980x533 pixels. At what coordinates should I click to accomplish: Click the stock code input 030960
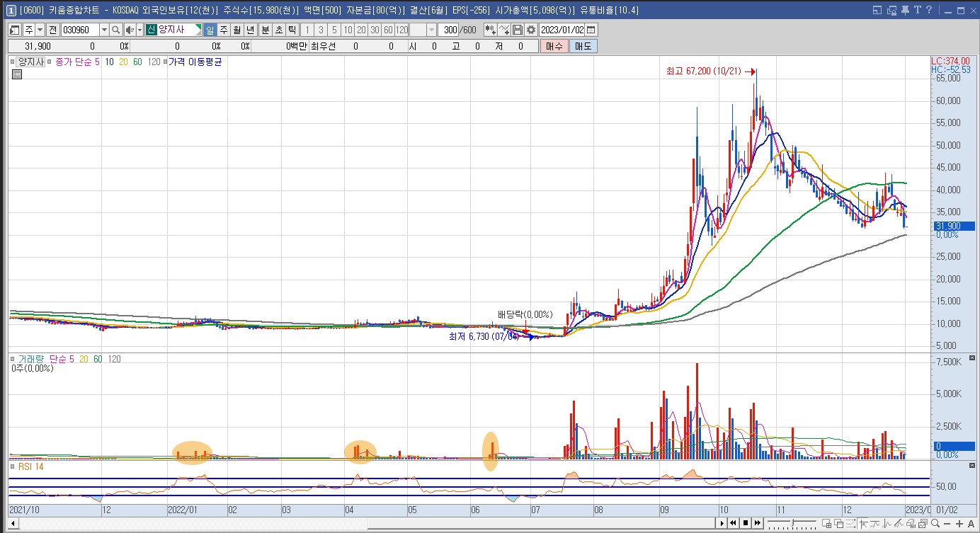[x=80, y=30]
